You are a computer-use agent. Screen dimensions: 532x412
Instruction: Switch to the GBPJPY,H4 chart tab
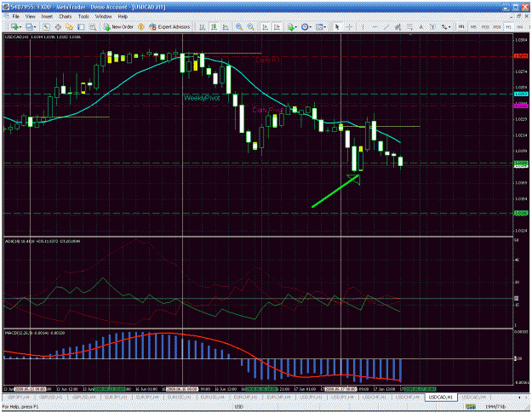18,397
